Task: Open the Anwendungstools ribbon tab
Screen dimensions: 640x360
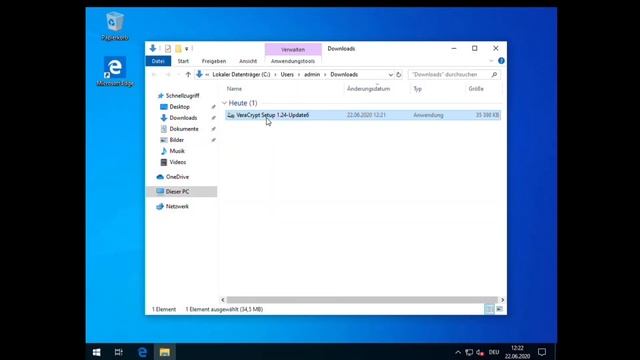Action: pyautogui.click(x=293, y=61)
